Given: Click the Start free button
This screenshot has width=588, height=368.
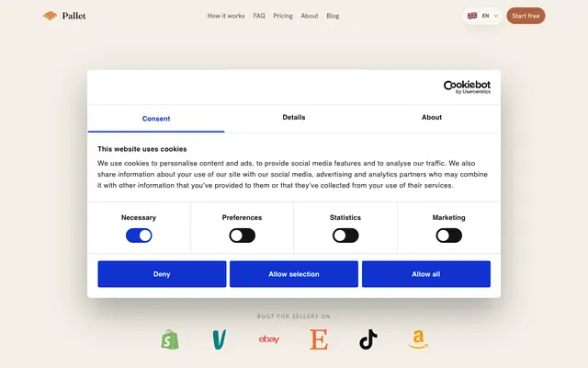Looking at the screenshot, I should [526, 16].
